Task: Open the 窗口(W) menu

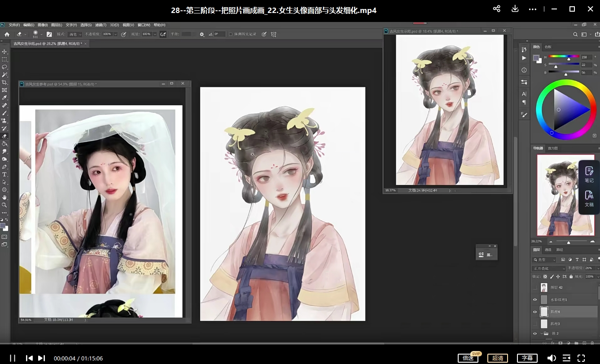Action: click(x=144, y=25)
